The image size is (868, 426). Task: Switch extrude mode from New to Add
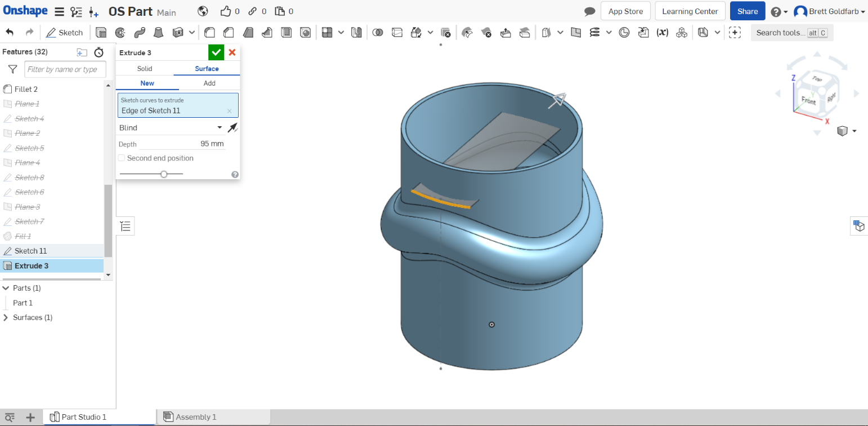coord(208,83)
